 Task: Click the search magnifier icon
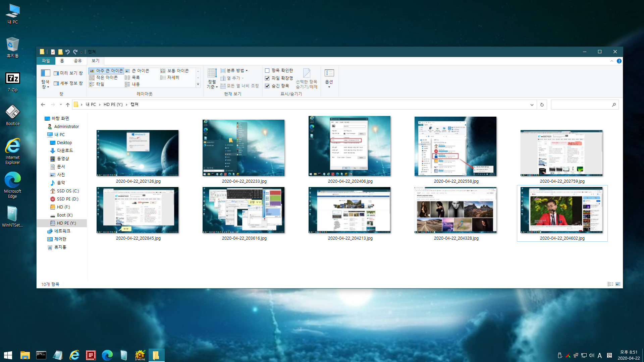tap(614, 105)
